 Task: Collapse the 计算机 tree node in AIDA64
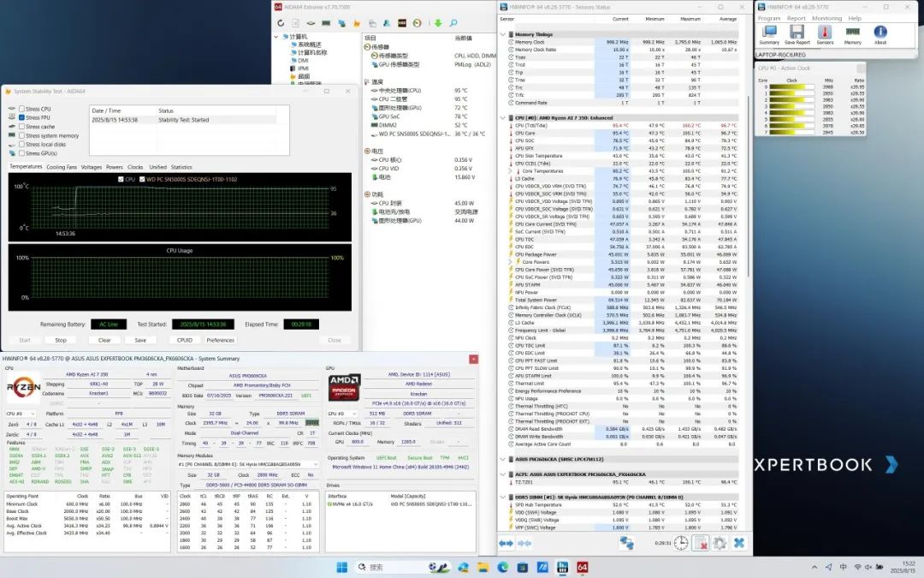276,37
